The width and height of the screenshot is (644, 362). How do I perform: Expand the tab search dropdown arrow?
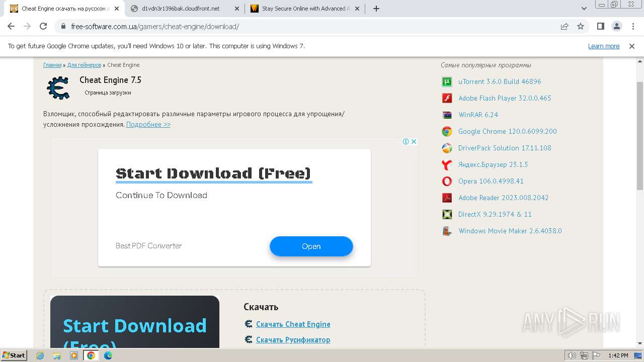pyautogui.click(x=584, y=9)
